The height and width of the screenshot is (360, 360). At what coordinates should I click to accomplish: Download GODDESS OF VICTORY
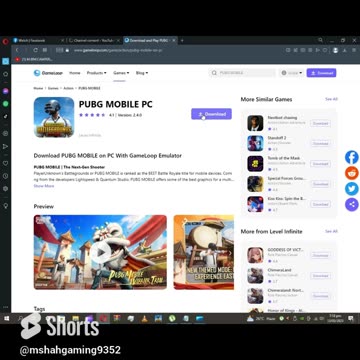[x=320, y=255]
